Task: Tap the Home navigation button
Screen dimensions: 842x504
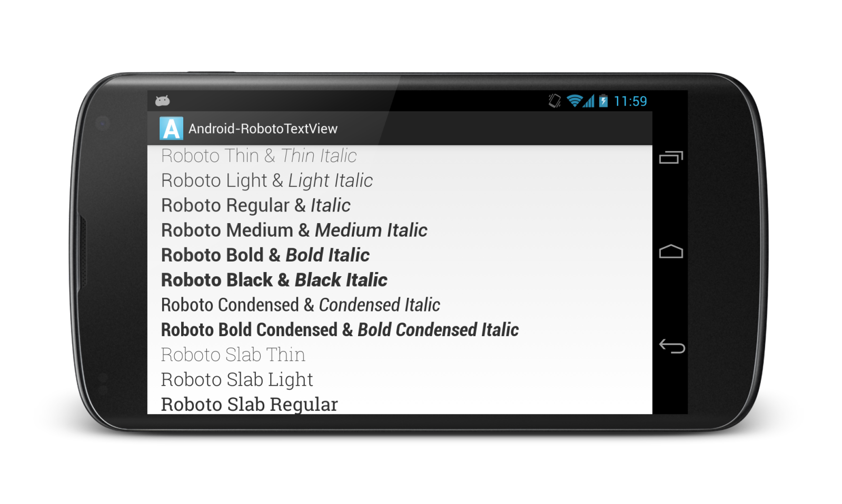Action: (671, 251)
